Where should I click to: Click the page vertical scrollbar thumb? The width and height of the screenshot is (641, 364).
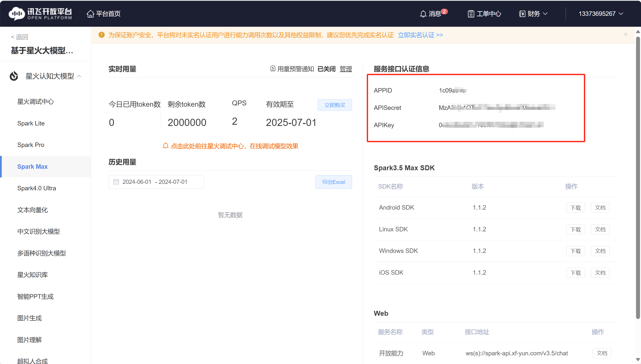(638, 177)
